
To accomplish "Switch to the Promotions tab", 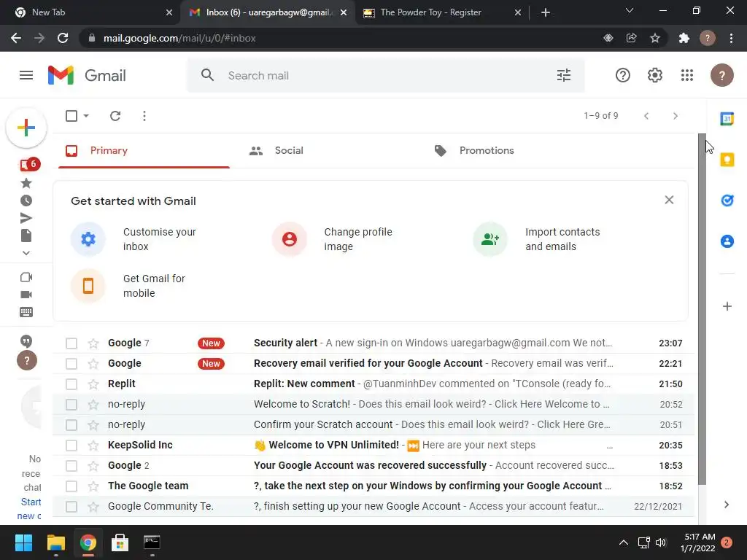I will click(x=514, y=150).
